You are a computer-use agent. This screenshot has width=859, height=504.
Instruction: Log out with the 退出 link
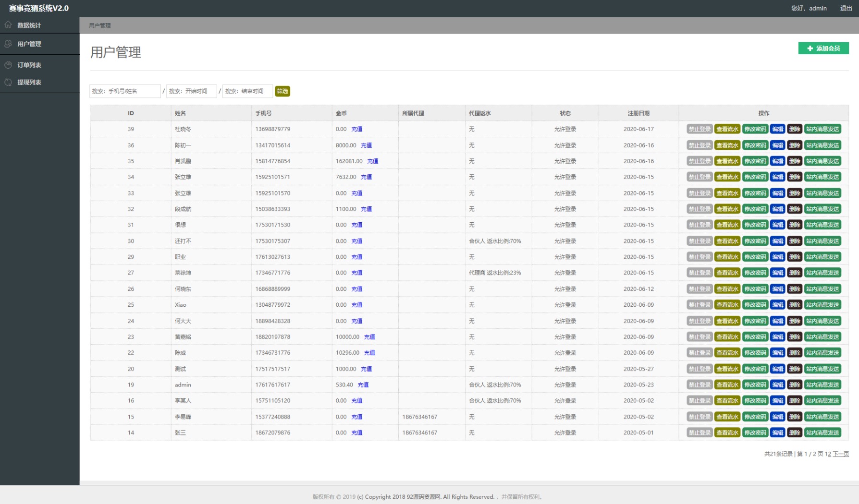coord(846,8)
